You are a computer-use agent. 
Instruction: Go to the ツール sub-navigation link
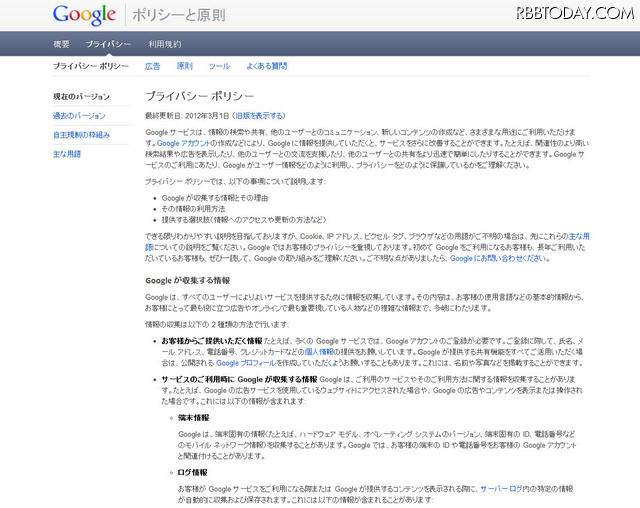click(219, 66)
